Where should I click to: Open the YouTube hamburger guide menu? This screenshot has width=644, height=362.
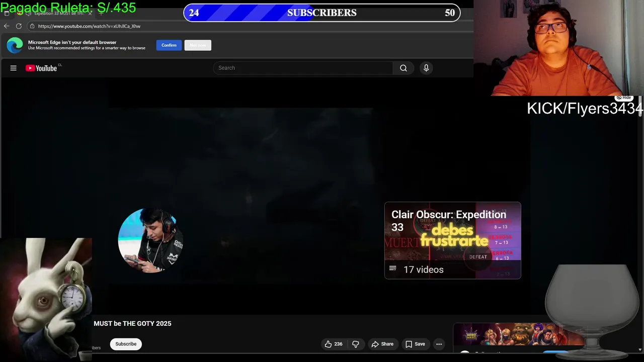tap(14, 68)
